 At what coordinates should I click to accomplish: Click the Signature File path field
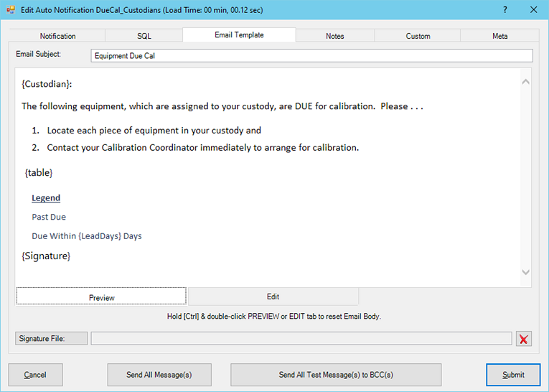(301, 339)
